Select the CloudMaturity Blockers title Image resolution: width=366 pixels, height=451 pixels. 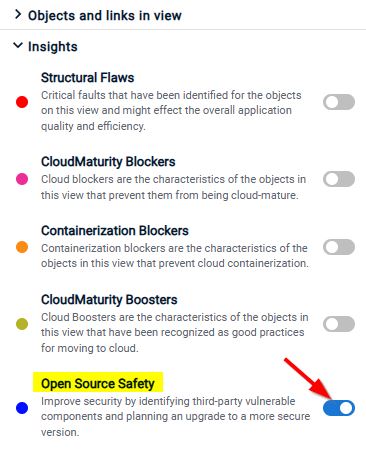coord(108,162)
